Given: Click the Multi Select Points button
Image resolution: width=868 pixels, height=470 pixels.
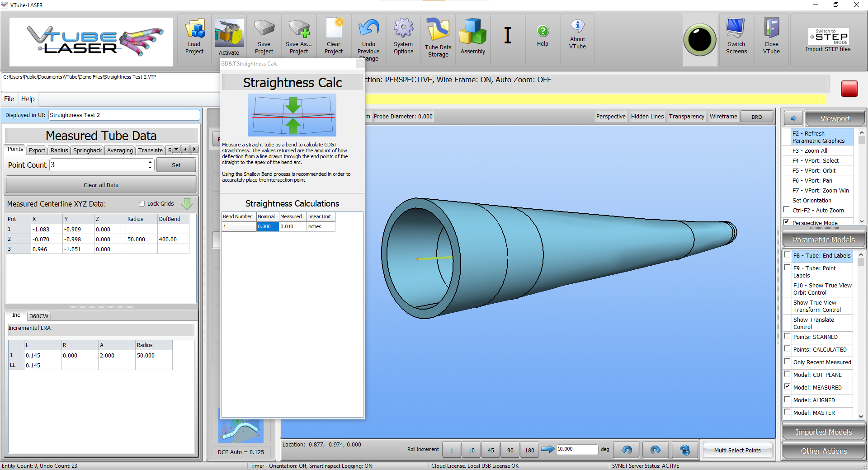Looking at the screenshot, I should click(737, 450).
